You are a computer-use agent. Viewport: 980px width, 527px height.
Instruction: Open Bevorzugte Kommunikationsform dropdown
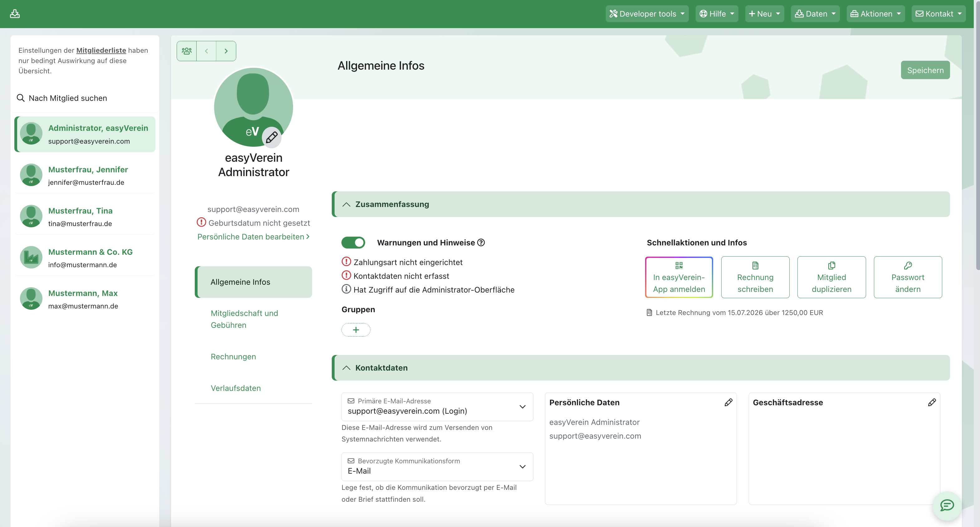click(437, 467)
